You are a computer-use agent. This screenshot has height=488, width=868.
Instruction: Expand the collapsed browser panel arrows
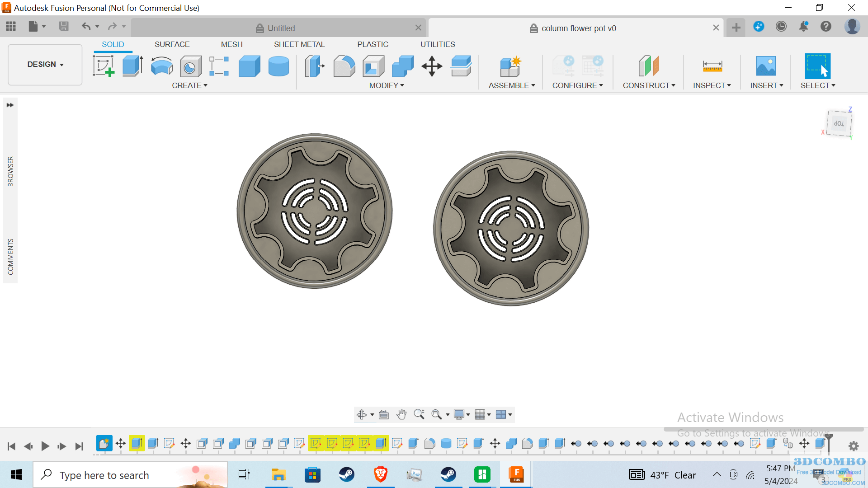tap(10, 105)
